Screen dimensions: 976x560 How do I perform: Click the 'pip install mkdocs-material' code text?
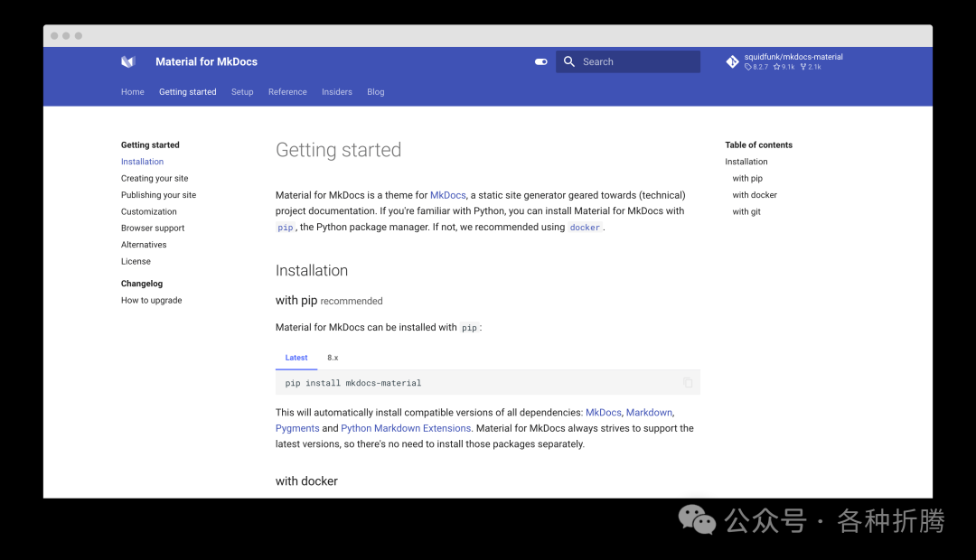tap(353, 383)
